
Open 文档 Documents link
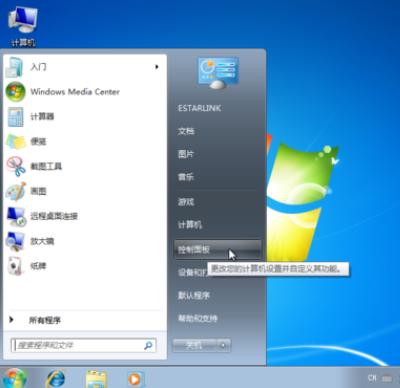pos(186,131)
